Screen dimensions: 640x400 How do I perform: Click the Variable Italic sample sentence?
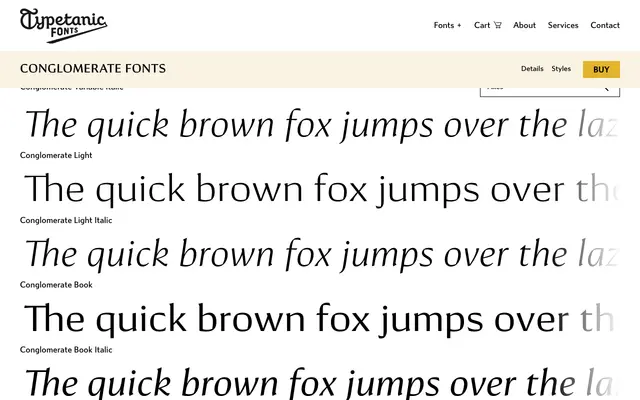click(x=322, y=124)
